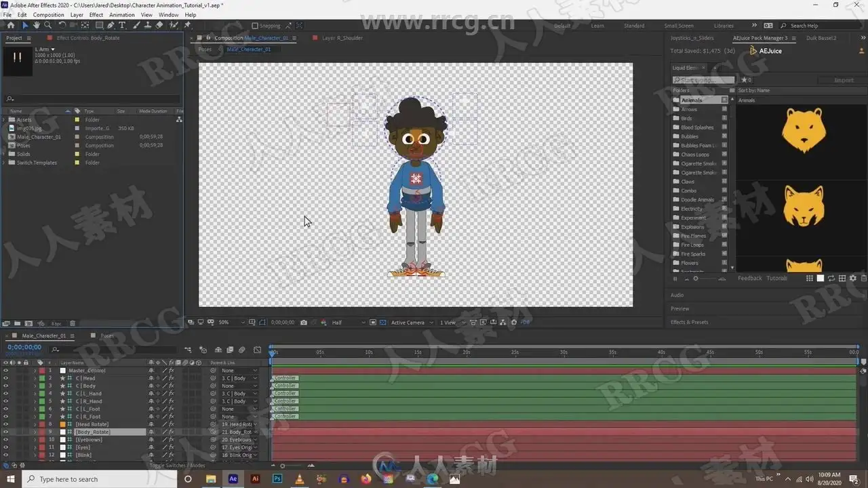Click the Hide Shy Layers icon in timeline
Image resolution: width=868 pixels, height=488 pixels.
coord(218,350)
